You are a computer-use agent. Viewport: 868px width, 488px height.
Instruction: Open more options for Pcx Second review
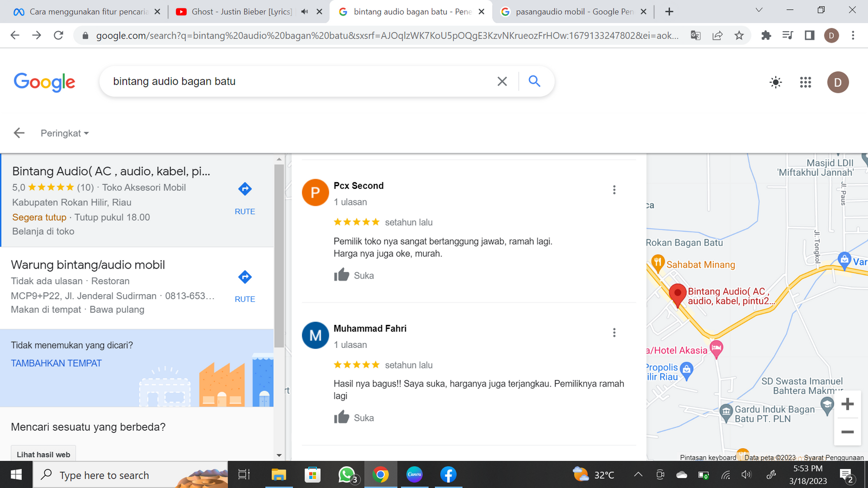[614, 190]
